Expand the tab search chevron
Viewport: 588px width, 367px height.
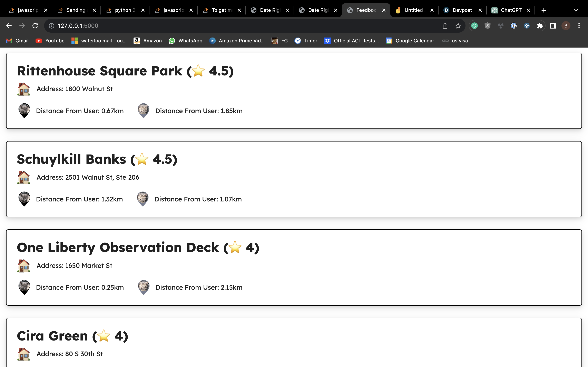pos(576,10)
